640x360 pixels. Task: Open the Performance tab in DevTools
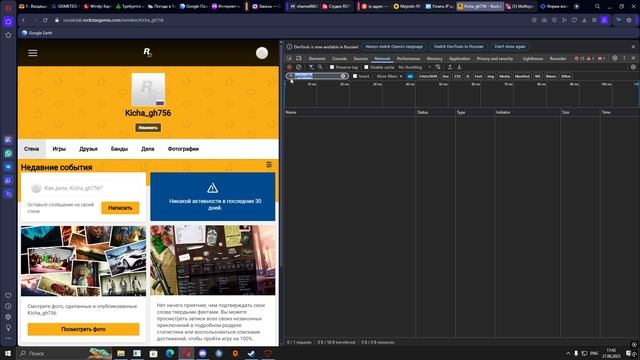[x=408, y=59]
